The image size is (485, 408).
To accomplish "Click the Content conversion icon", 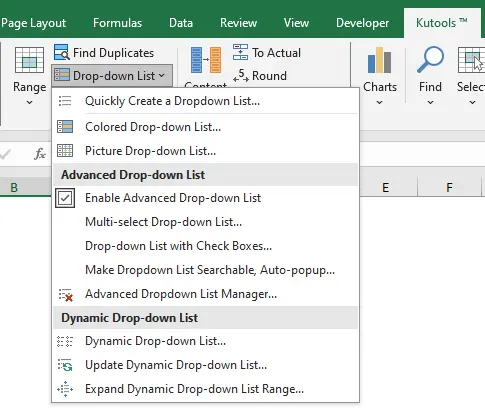I will pyautogui.click(x=206, y=60).
